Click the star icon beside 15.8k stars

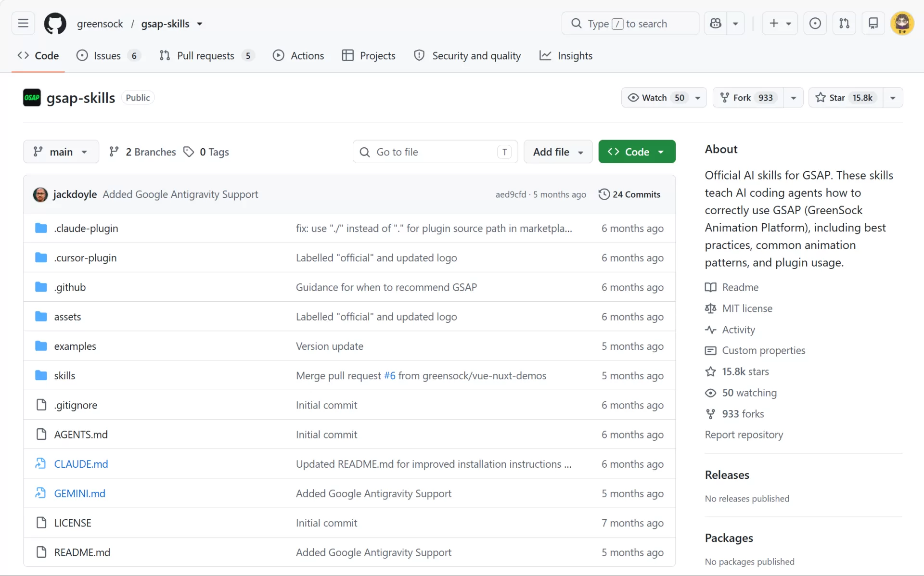[x=710, y=371]
